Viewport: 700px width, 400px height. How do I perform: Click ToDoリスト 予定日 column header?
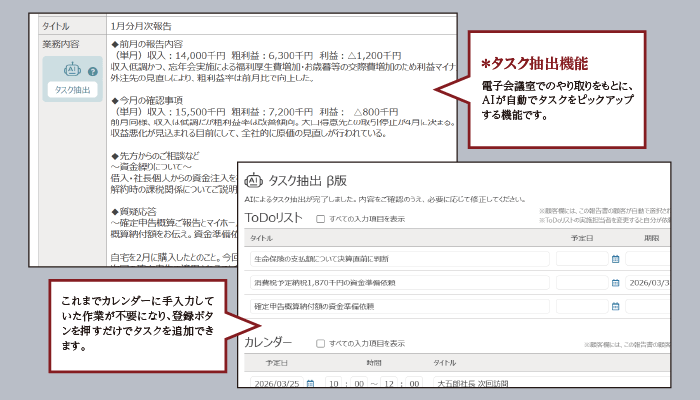[582, 238]
